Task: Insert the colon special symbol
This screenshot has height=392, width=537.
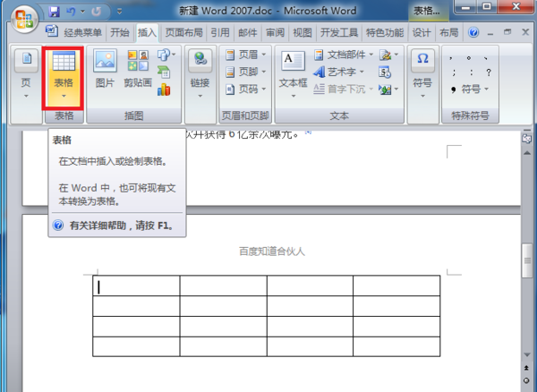Action: [472, 72]
